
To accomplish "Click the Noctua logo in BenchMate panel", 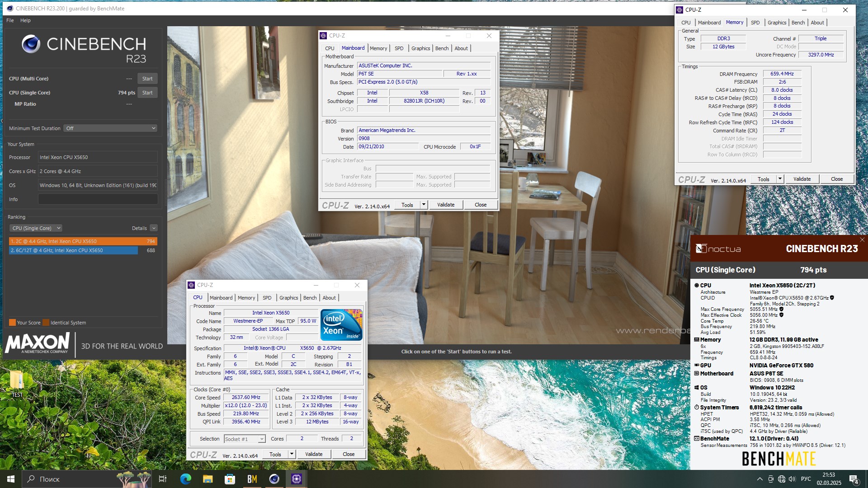I will pos(718,249).
